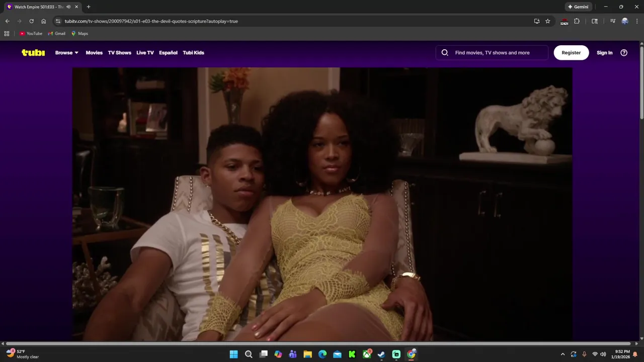Screen dimensions: 644x362
Task: Open the Chrome profile avatar
Action: coord(625,21)
